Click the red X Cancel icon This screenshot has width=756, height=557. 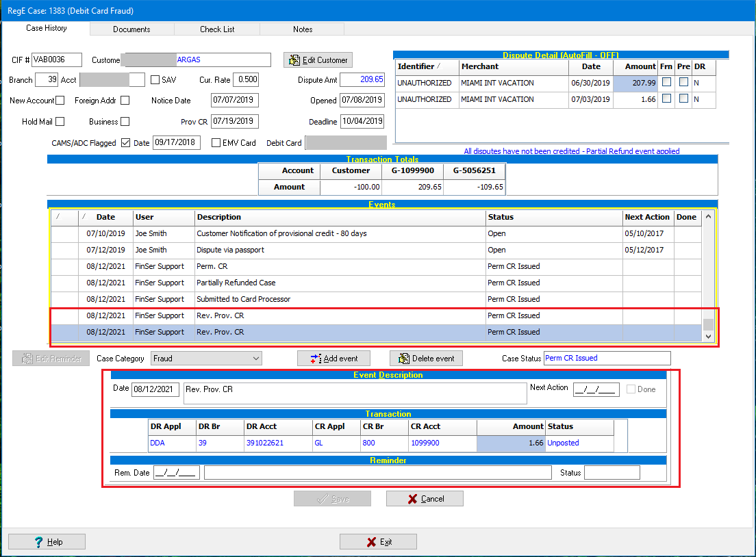[412, 500]
